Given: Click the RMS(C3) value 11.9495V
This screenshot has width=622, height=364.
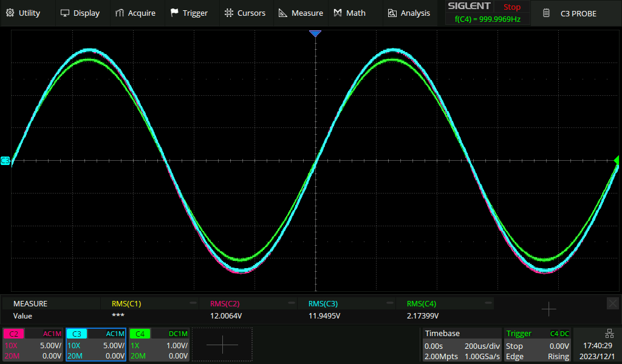Looking at the screenshot, I should [324, 316].
